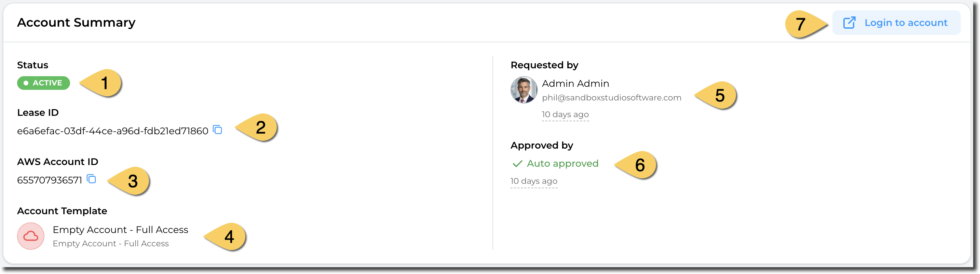Click the Auto approved text

(562, 164)
